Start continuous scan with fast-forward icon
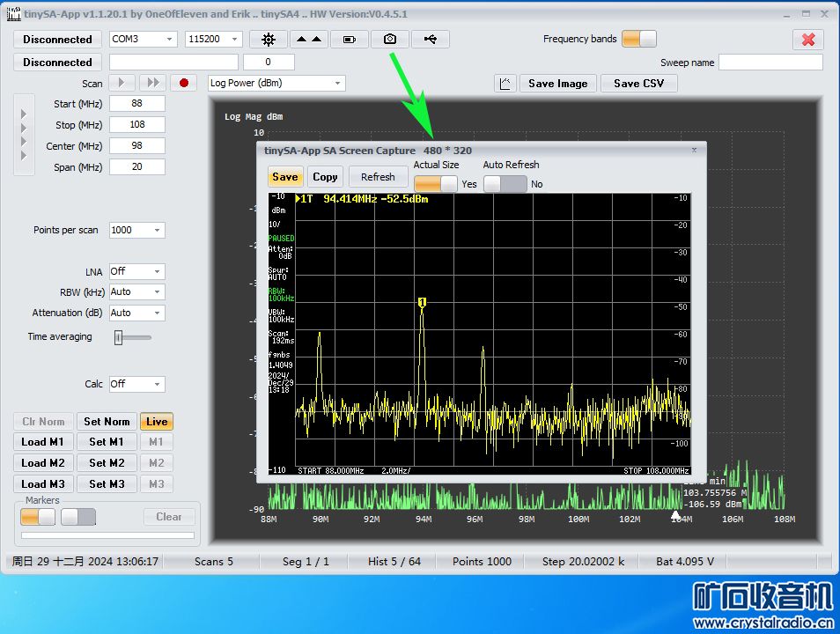840x634 pixels. click(x=152, y=83)
